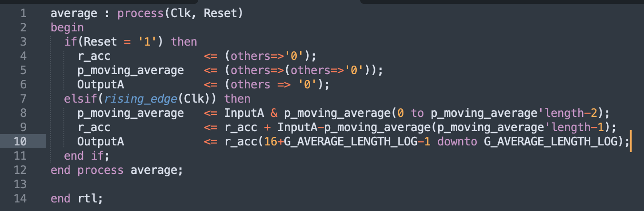
Task: Click line number 7 in the gutter
Action: [23, 99]
